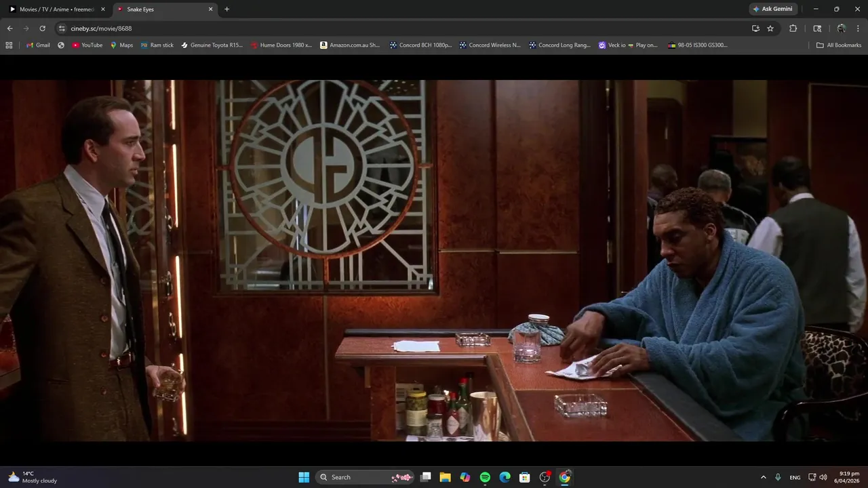The height and width of the screenshot is (488, 868).
Task: Open Copilot from the taskbar
Action: 465,477
